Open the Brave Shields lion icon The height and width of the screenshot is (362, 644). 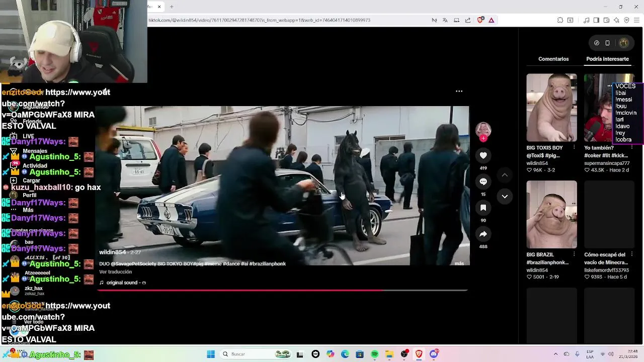pyautogui.click(x=480, y=20)
